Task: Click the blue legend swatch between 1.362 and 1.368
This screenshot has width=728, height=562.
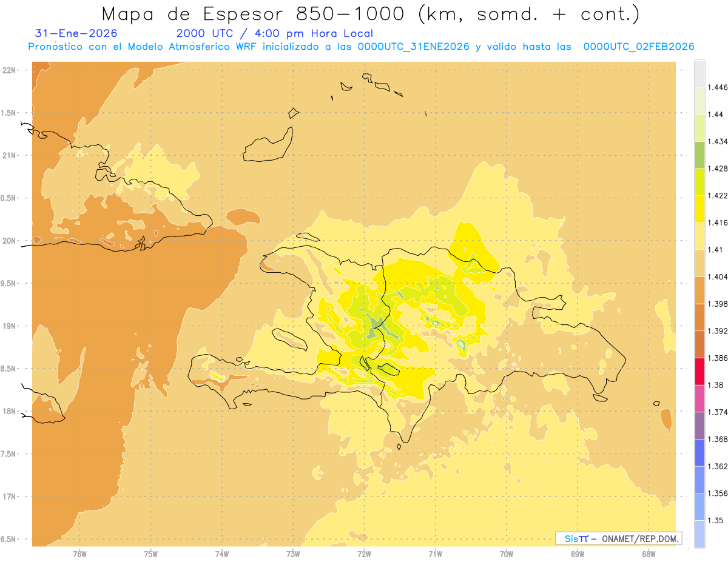Action: (699, 453)
